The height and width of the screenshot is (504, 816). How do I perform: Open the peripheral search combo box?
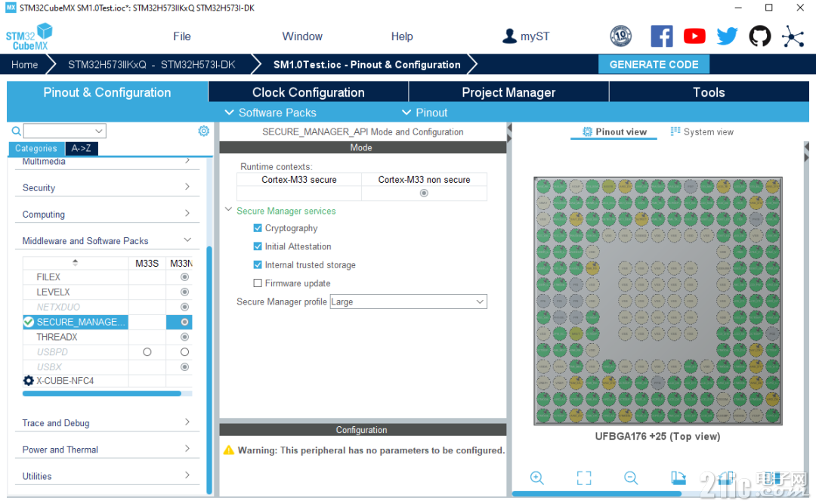click(x=64, y=131)
